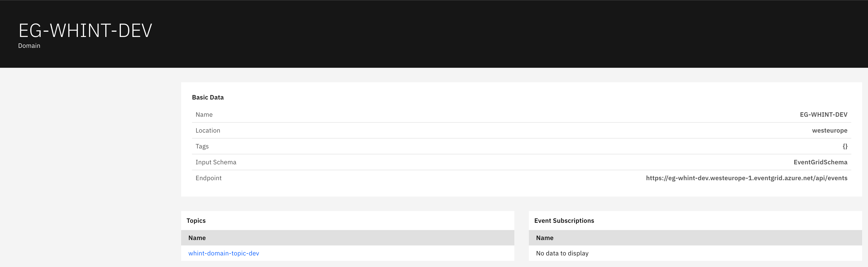Click the Tags row label

(x=202, y=146)
